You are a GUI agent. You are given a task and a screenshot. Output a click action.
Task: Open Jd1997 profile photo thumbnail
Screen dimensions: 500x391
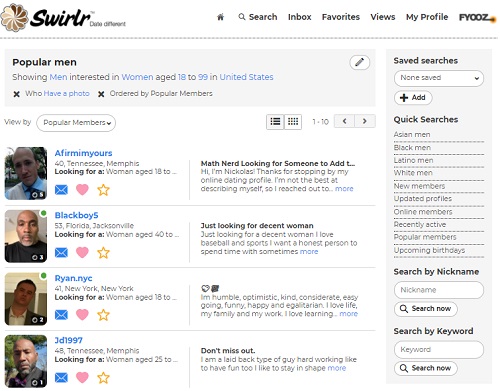point(26,361)
